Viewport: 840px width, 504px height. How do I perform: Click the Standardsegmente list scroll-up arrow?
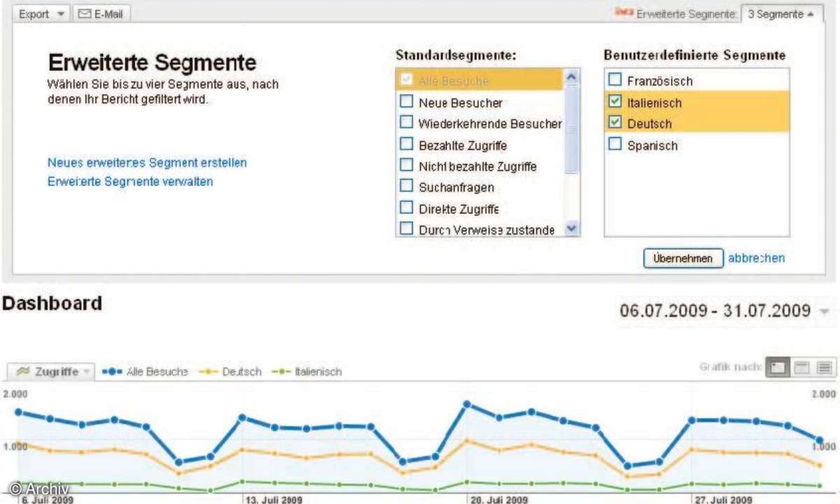(x=571, y=77)
